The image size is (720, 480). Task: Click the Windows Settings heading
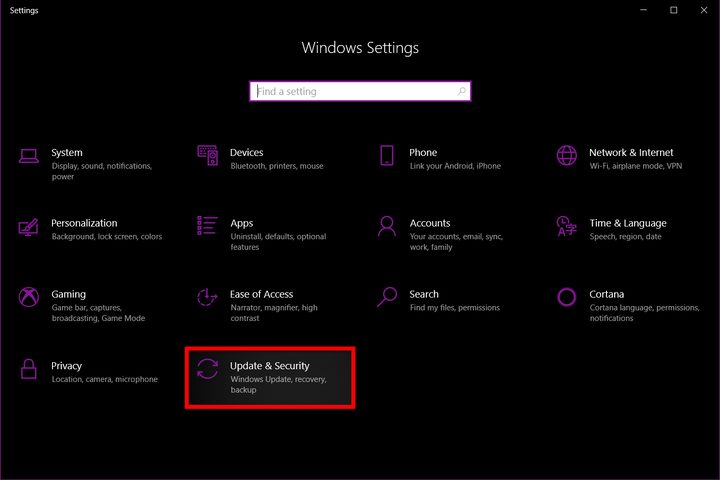point(360,48)
